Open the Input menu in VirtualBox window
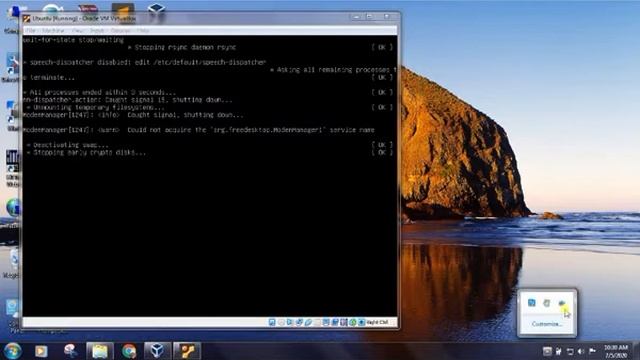 point(97,31)
